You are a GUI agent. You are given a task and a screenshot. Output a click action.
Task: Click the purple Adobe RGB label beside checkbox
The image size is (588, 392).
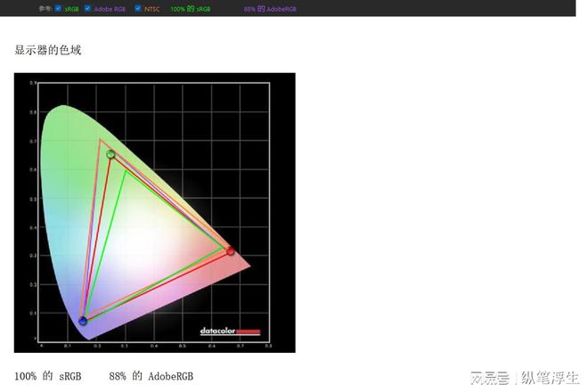click(110, 9)
